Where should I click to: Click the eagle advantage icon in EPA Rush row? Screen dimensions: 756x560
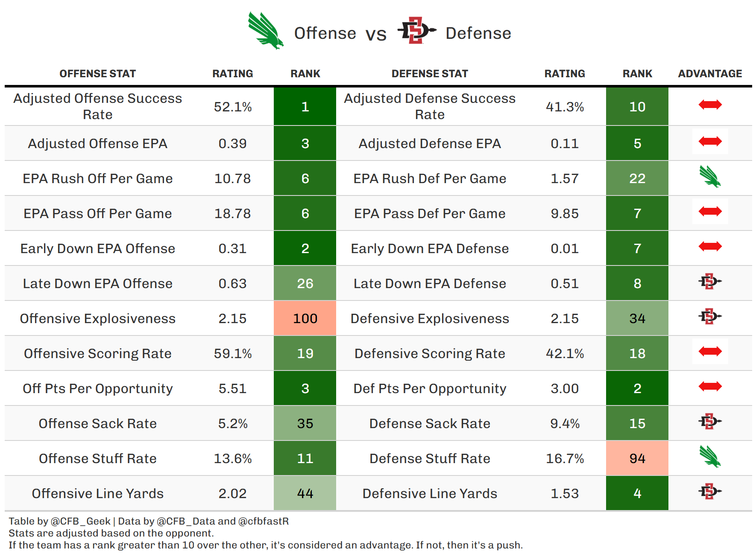coord(710,177)
